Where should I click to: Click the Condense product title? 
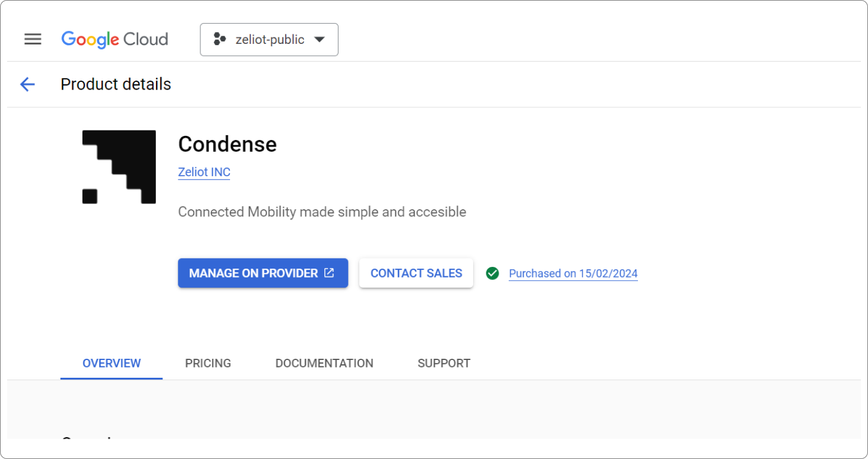(227, 144)
